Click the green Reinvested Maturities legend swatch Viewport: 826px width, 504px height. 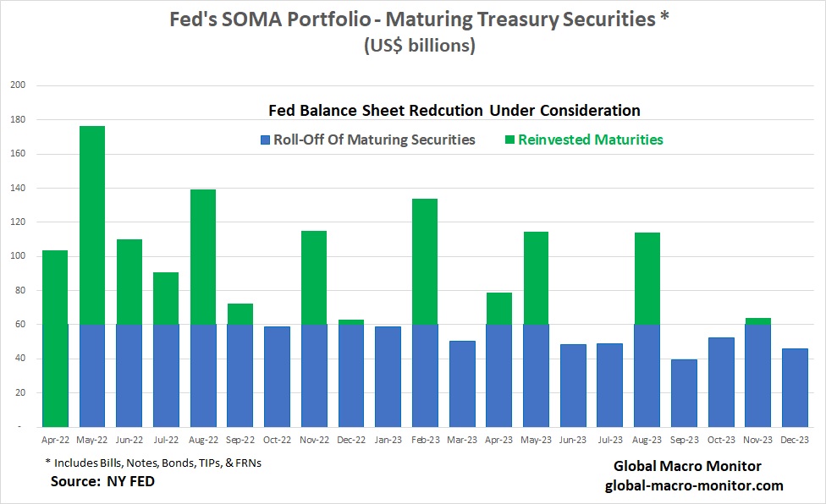(x=509, y=140)
